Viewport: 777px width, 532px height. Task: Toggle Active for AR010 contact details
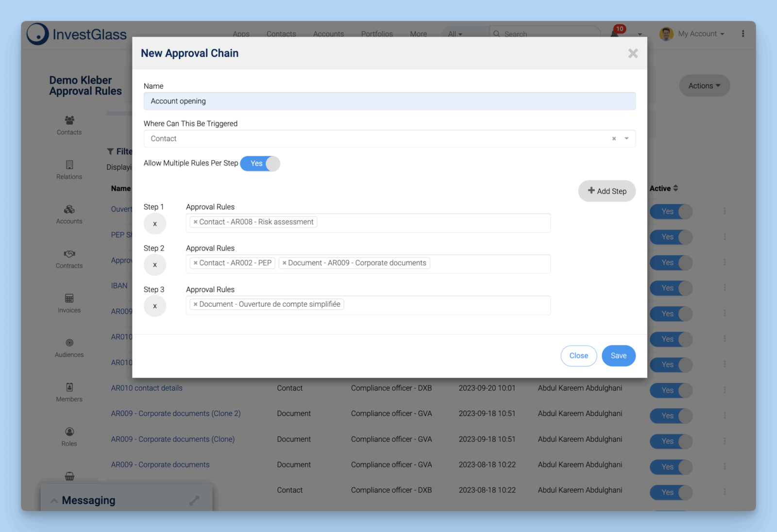point(671,390)
